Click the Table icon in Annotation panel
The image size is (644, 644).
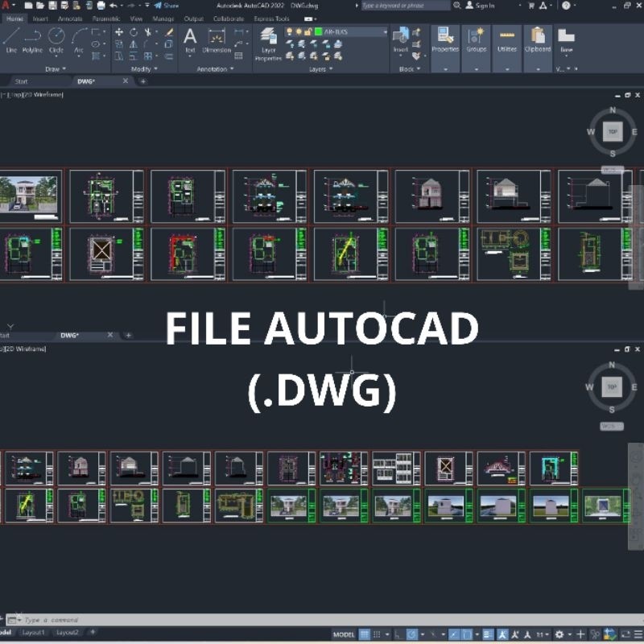coord(238,56)
